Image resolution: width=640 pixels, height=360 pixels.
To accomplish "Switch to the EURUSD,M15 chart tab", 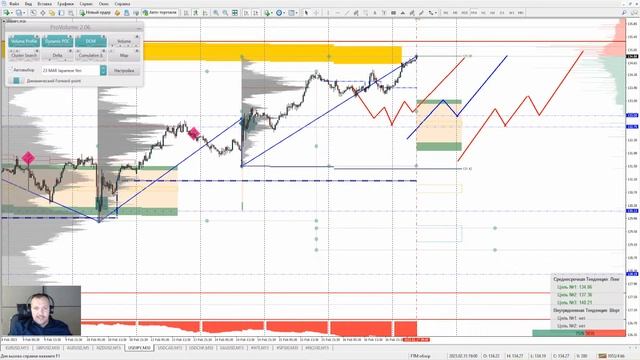I will [x=17, y=348].
